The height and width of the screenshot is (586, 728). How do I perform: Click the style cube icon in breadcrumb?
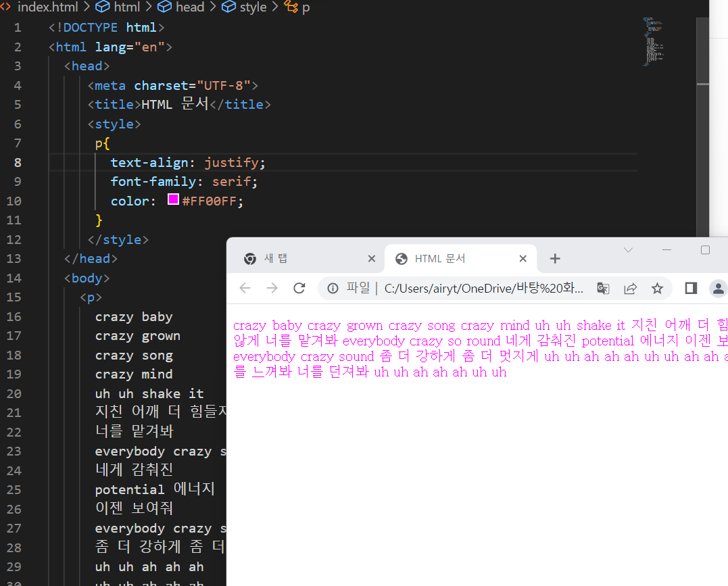point(228,7)
